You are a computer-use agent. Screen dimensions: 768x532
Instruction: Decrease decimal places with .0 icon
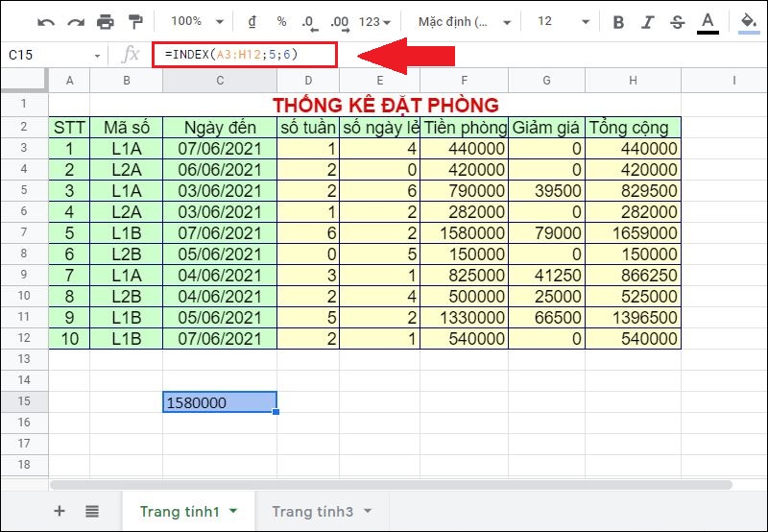click(308, 21)
